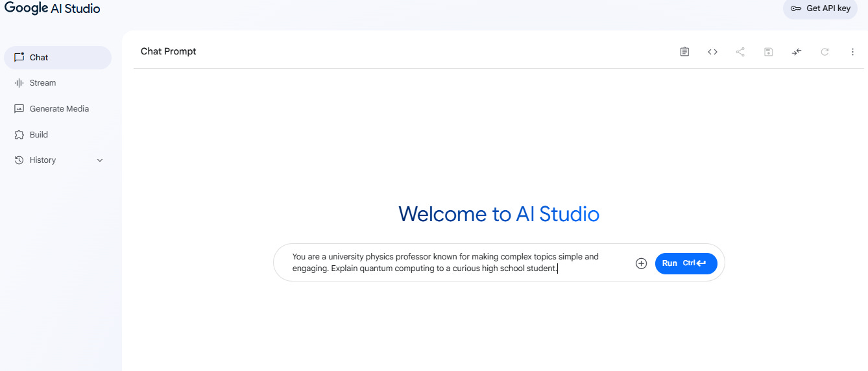Viewport: 868px width, 371px height.
Task: Click the Chat Prompt title text
Action: pyautogui.click(x=169, y=51)
